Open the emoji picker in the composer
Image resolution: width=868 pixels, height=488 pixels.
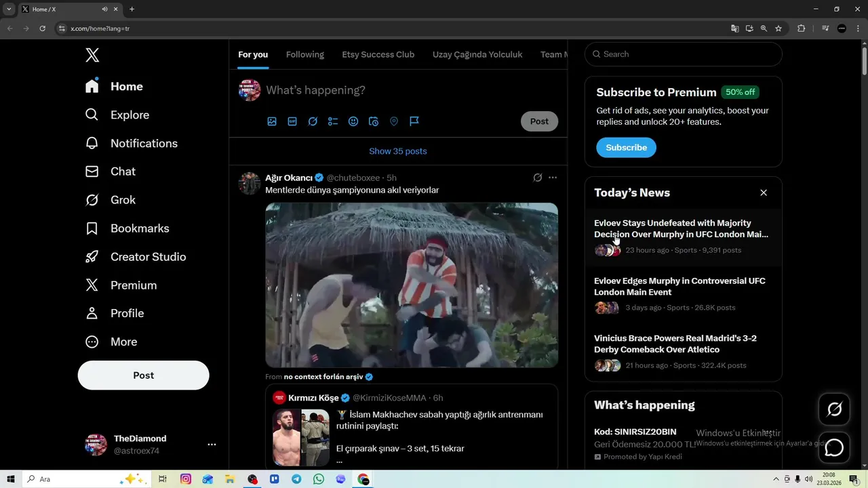point(353,121)
